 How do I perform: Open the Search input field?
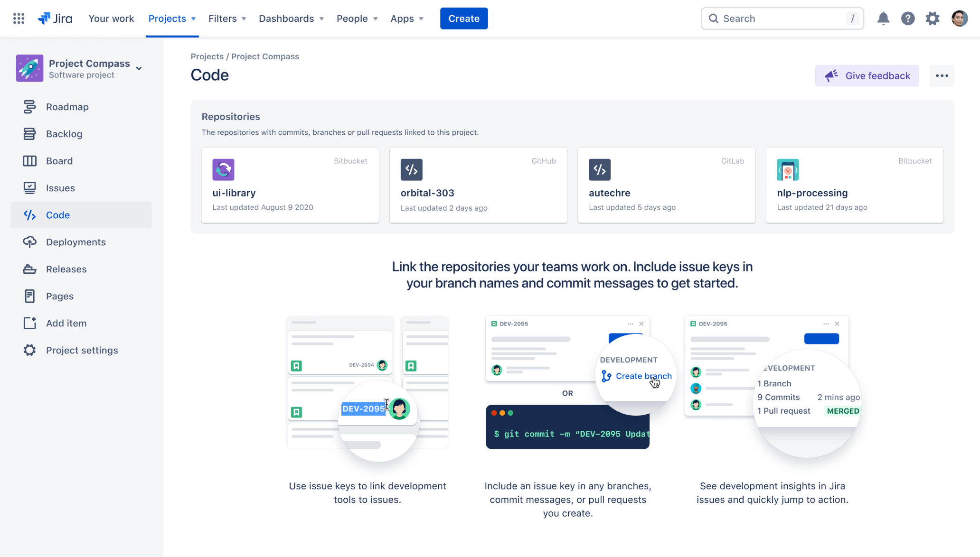[782, 18]
